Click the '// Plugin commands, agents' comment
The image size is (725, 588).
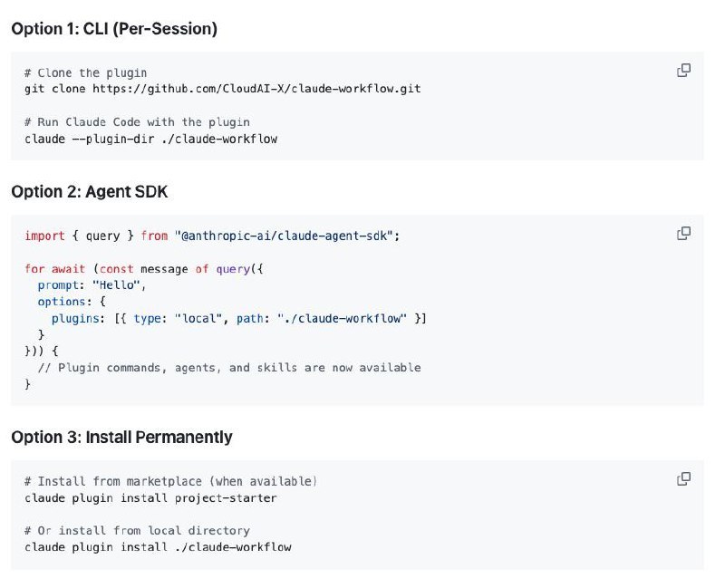(229, 368)
